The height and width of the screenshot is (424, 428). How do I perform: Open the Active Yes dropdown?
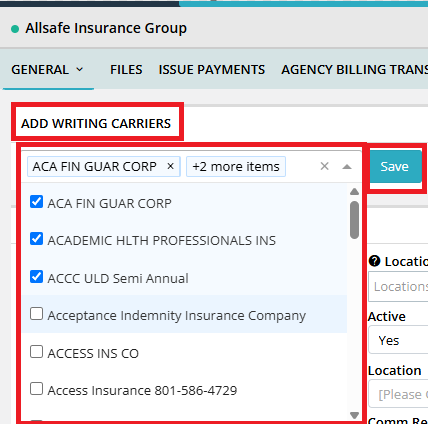[398, 340]
